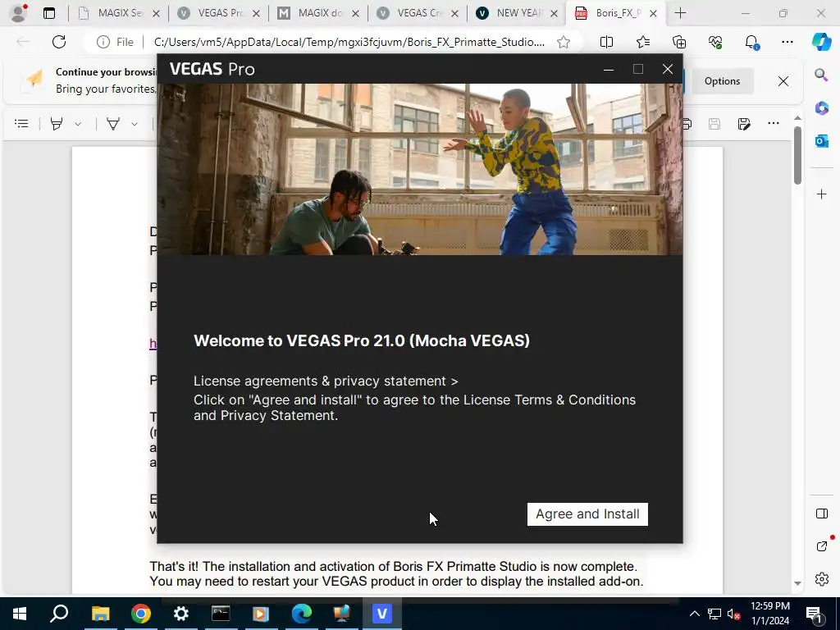
Task: Click the address bar URL field
Action: tap(349, 42)
